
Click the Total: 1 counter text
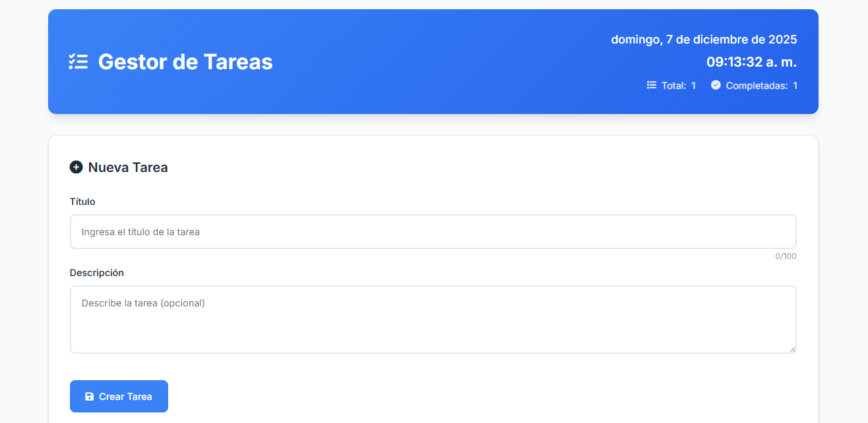pyautogui.click(x=679, y=86)
